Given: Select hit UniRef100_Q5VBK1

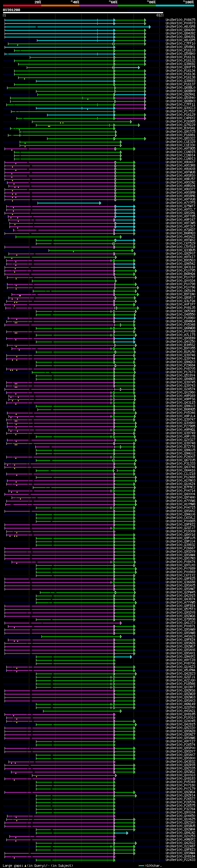Looking at the screenshot, I should [180, 47].
